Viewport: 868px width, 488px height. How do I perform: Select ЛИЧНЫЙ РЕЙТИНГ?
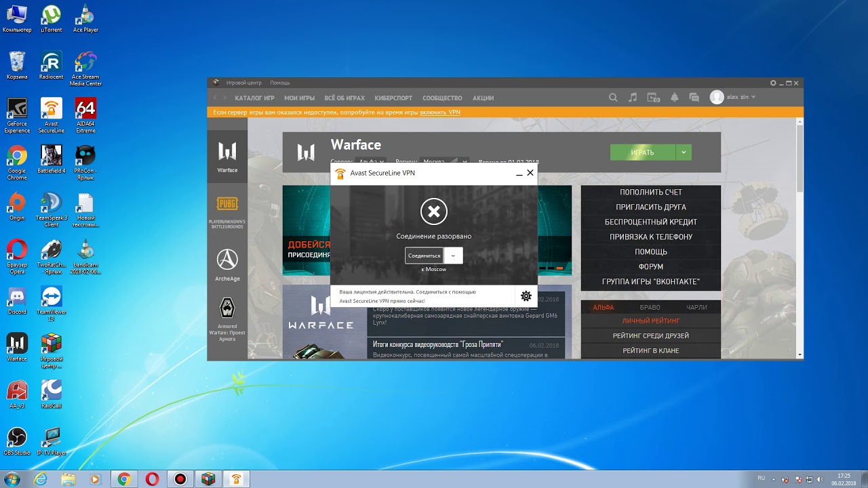[651, 321]
